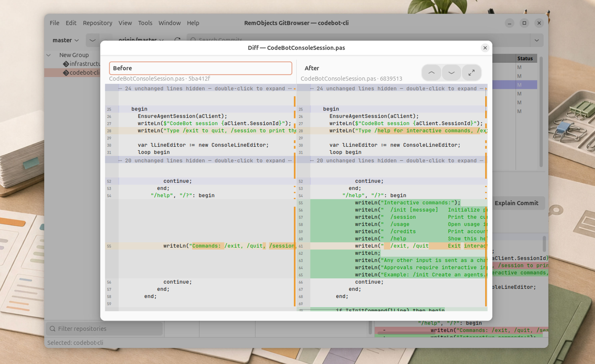Open the origin/master remote dropdown
595x364 pixels.
(x=141, y=40)
